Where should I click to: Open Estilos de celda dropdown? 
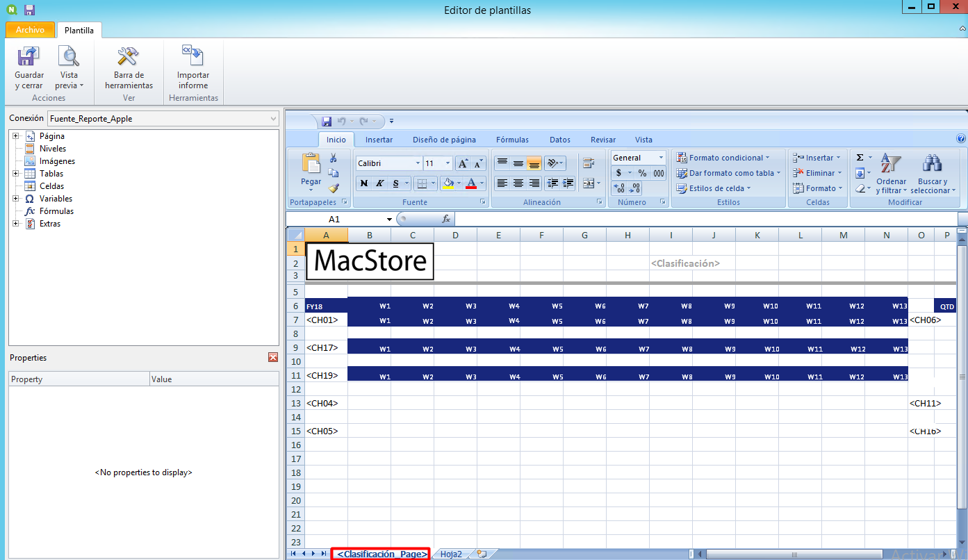(x=714, y=188)
